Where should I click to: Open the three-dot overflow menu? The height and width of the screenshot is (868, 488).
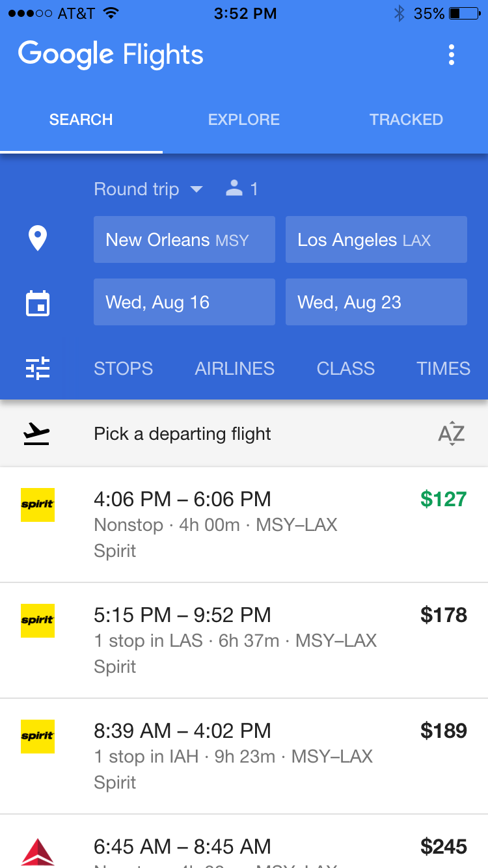(x=452, y=55)
